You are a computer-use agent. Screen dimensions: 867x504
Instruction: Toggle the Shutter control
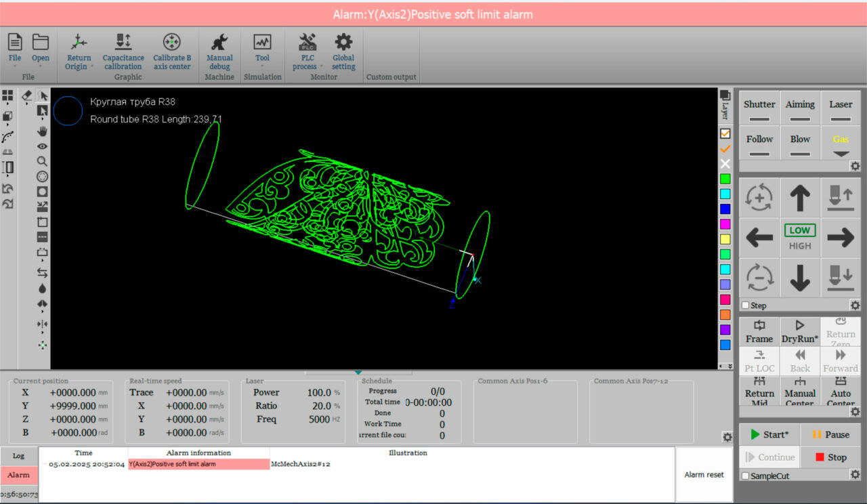click(x=759, y=108)
